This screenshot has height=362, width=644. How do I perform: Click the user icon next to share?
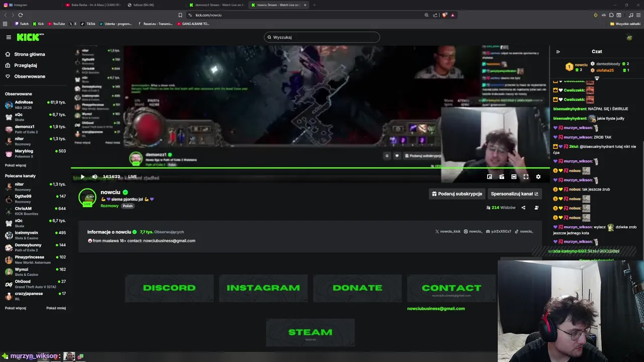click(x=536, y=208)
